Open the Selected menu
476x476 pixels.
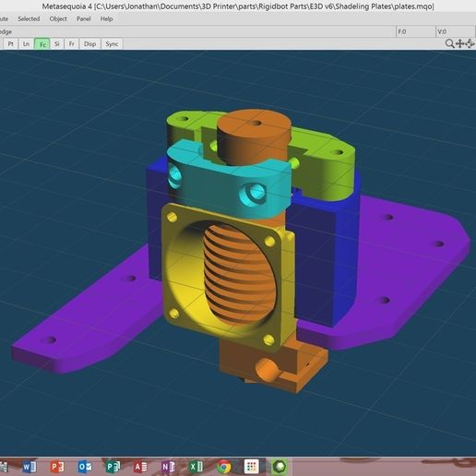29,18
